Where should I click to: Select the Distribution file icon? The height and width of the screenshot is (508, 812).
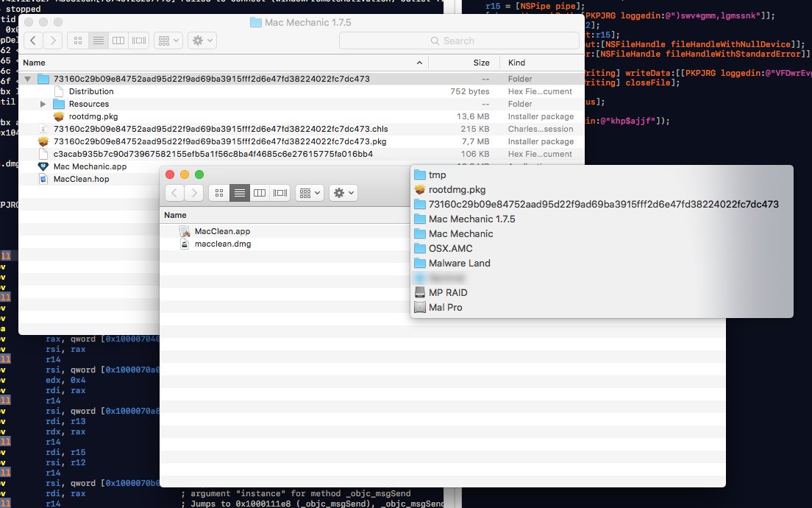pyautogui.click(x=59, y=91)
